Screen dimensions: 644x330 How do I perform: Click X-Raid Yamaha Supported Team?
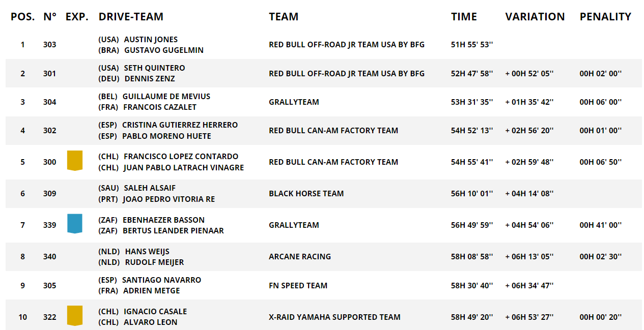pos(334,317)
